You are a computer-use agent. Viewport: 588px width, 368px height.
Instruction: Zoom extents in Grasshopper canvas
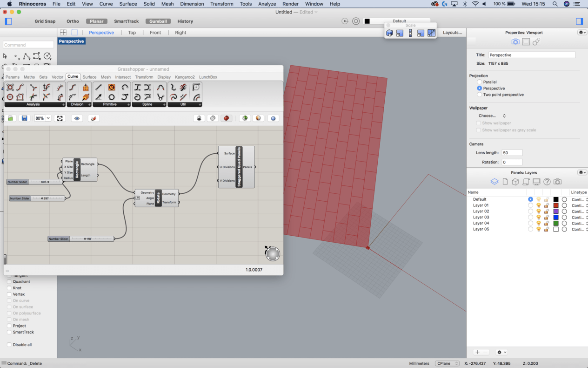(x=60, y=118)
